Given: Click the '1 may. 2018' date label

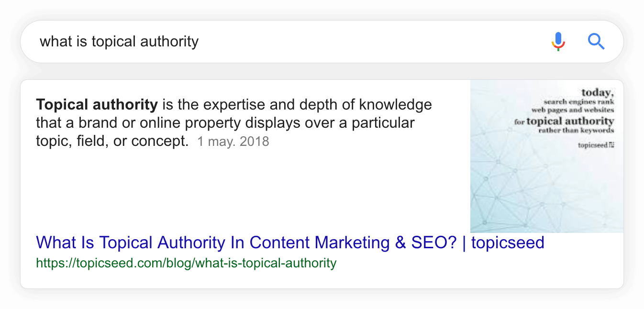Looking at the screenshot, I should coord(233,141).
